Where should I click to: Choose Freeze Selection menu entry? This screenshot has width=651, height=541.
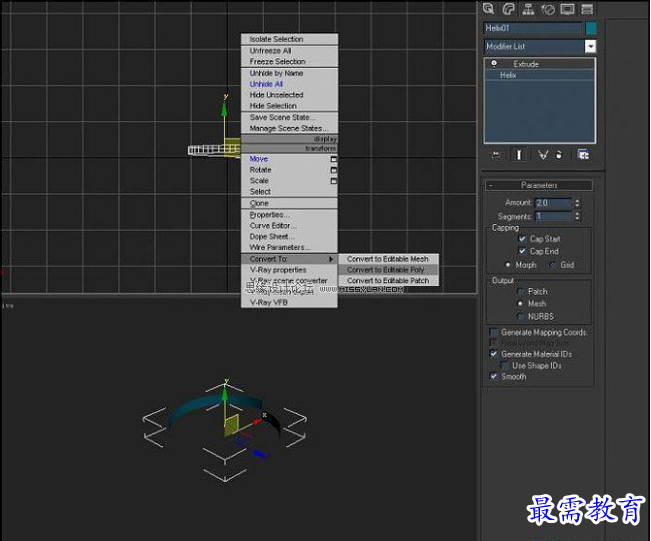289,61
